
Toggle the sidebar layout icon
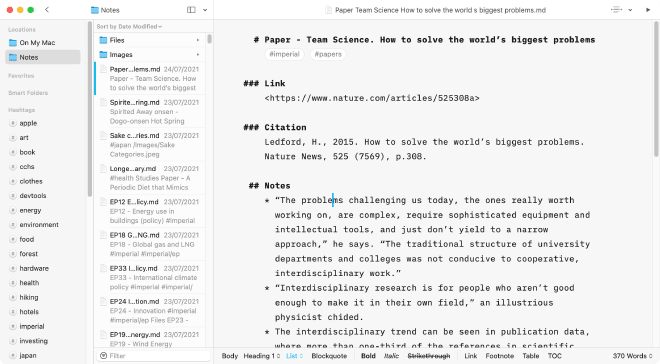tap(191, 10)
